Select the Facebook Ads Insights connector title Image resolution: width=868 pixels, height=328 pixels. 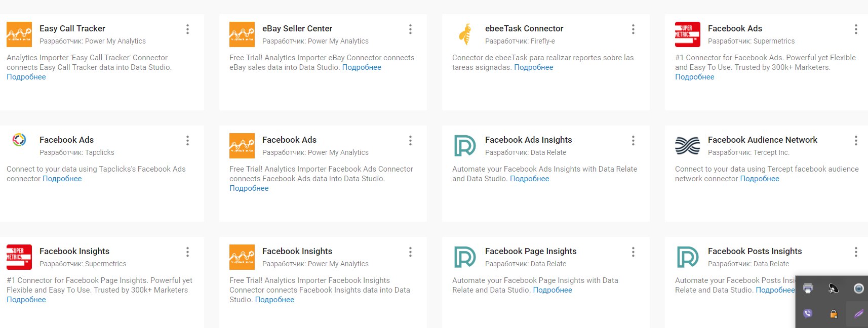click(x=529, y=140)
